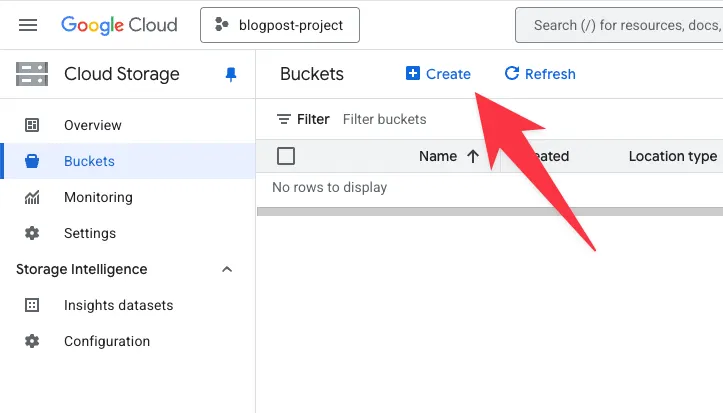This screenshot has height=413, width=723.
Task: Sort by Name using the arrow
Action: 473,156
